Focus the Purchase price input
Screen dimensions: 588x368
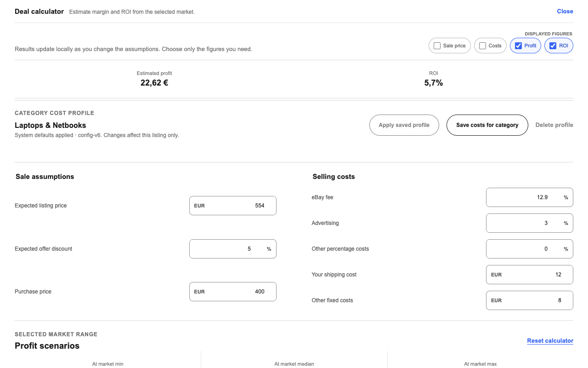(233, 292)
